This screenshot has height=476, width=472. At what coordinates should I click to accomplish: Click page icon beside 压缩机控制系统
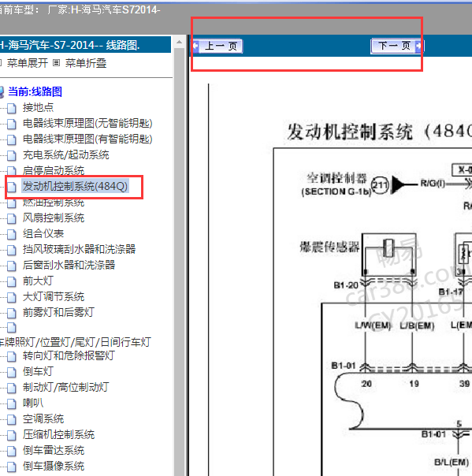tap(12, 435)
